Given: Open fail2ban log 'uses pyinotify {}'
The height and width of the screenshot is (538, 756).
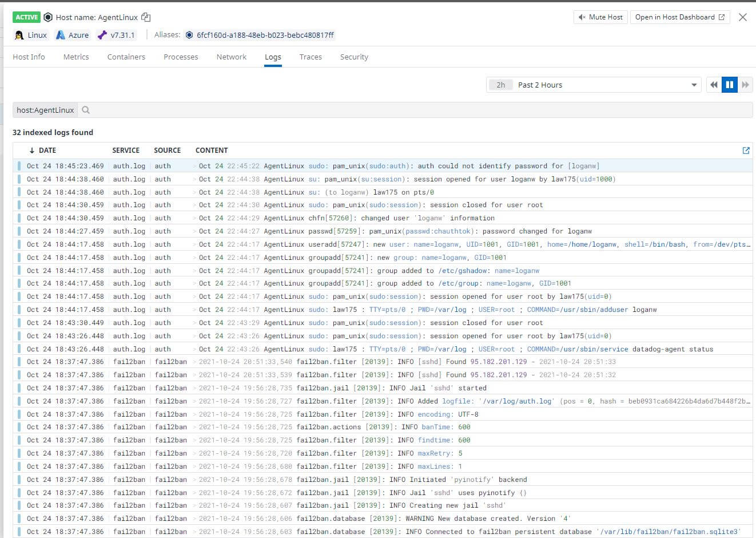Looking at the screenshot, I should pos(383,493).
